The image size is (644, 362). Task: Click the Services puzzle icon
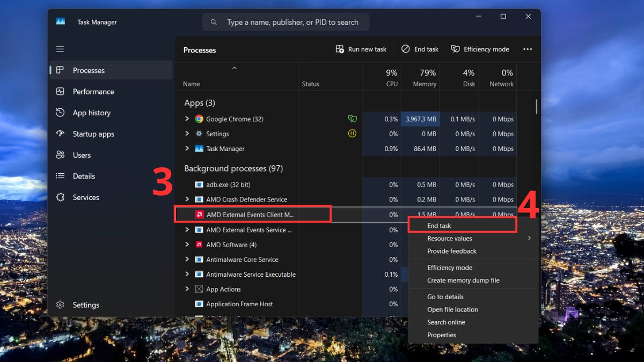coord(60,197)
